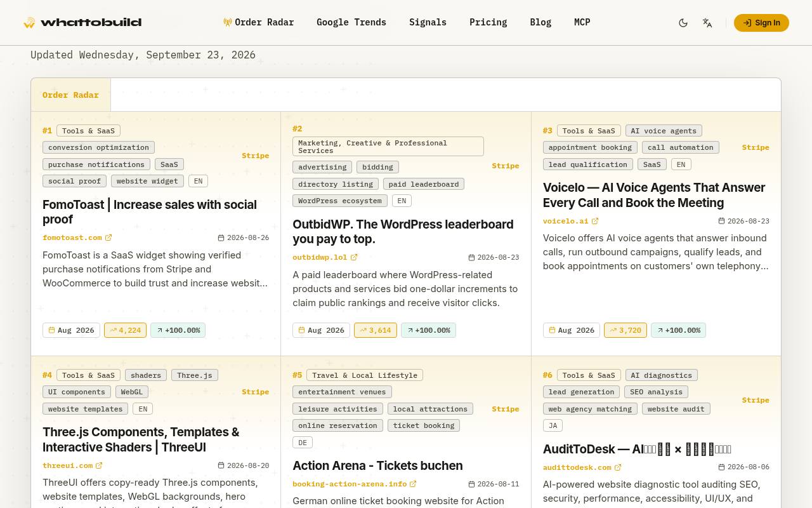Navigate to Pricing
This screenshot has width=812, height=508.
(x=488, y=22)
